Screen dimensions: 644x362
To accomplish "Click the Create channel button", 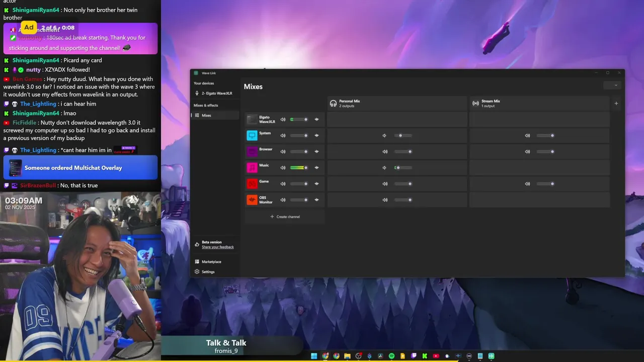I will (285, 217).
